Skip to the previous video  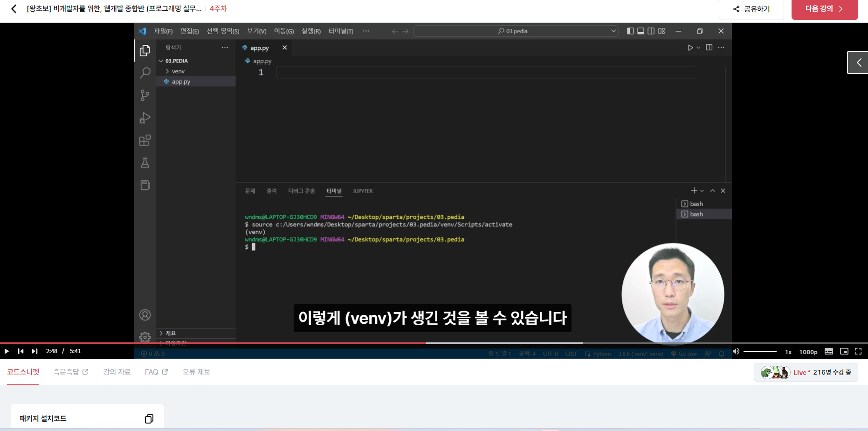21,351
